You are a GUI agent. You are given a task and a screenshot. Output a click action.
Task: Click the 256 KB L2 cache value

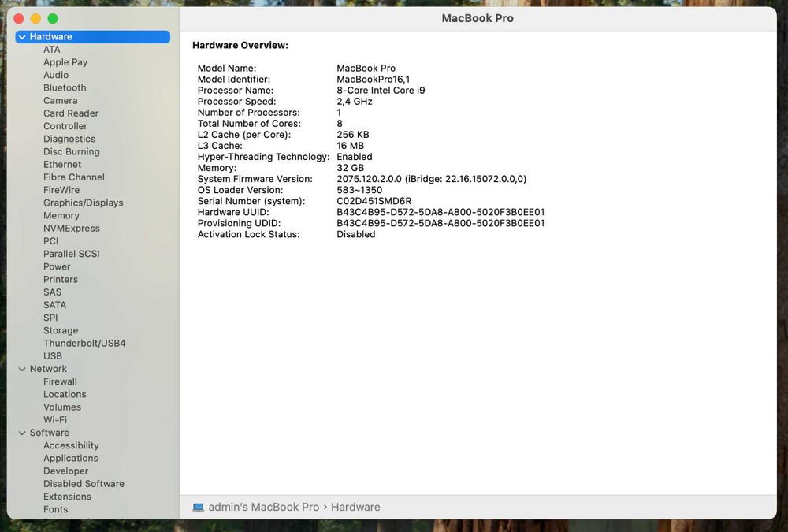click(x=353, y=135)
